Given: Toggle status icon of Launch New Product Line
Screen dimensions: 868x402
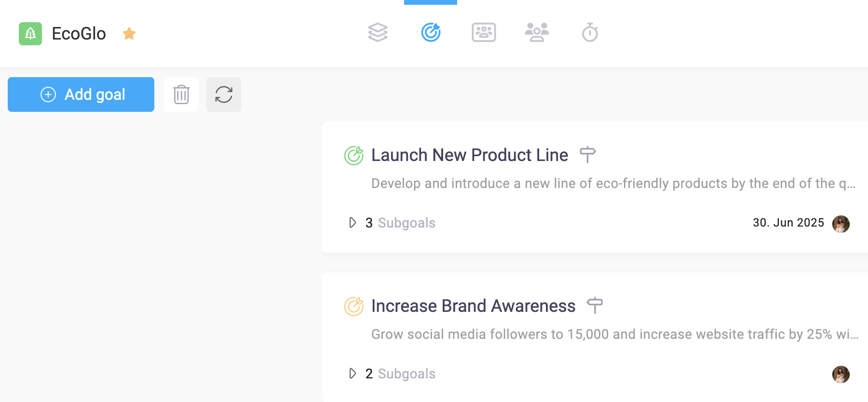Looking at the screenshot, I should pos(354,155).
